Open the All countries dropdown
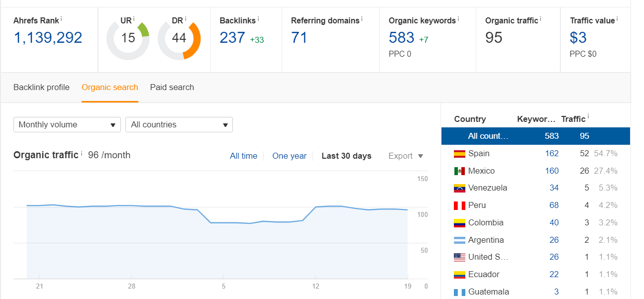Viewport: 644px width, 299px height. pyautogui.click(x=179, y=125)
